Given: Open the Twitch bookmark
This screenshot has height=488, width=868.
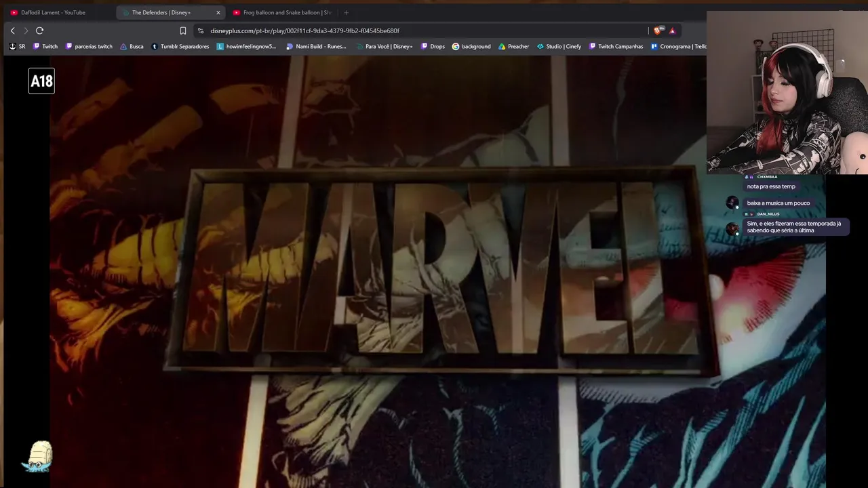Looking at the screenshot, I should click(45, 46).
